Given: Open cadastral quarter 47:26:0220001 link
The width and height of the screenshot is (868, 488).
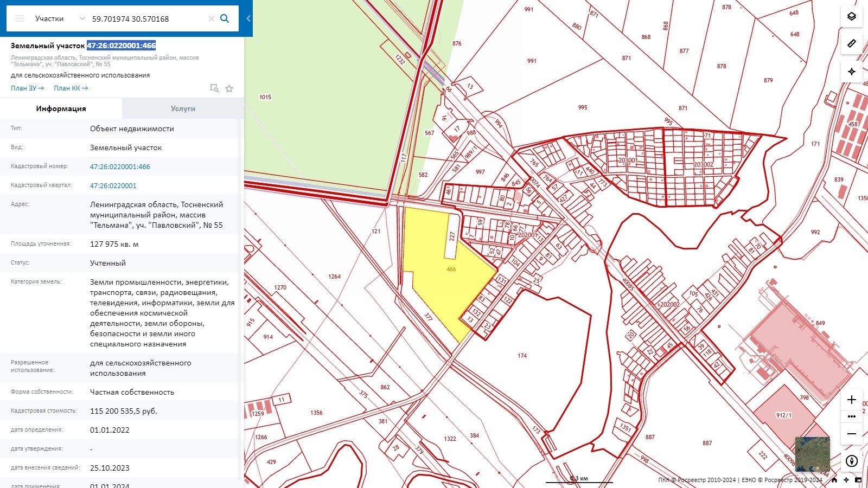Looking at the screenshot, I should coord(113,185).
